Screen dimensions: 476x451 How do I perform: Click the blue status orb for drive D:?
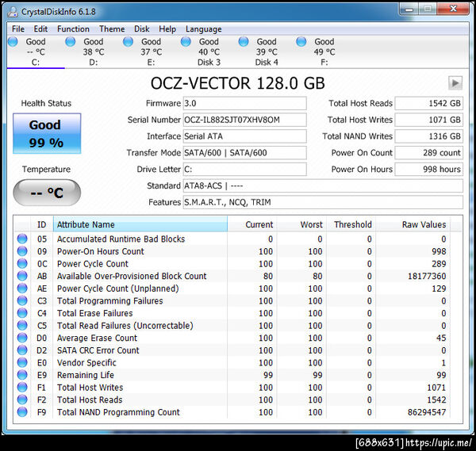coord(71,41)
